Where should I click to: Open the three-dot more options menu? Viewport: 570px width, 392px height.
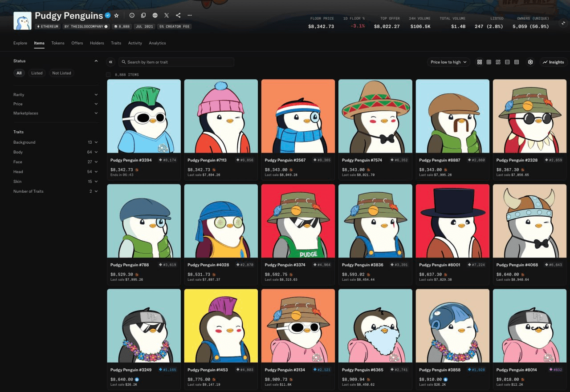[x=190, y=16]
